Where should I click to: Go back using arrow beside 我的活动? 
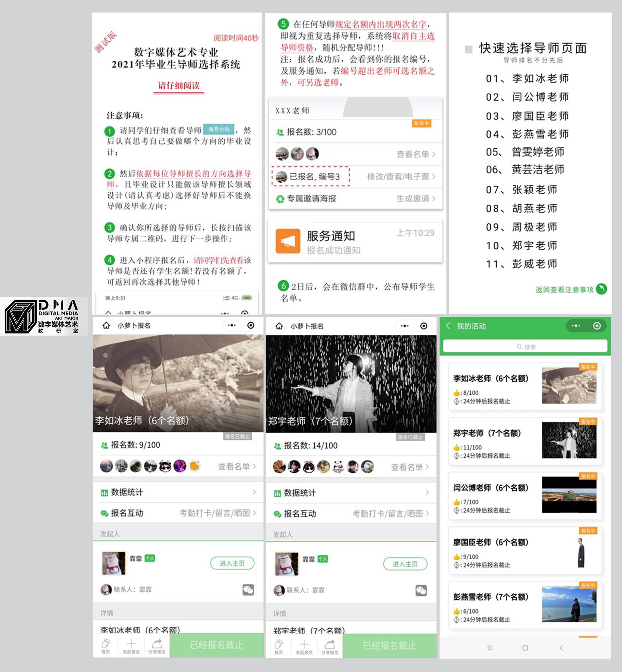(x=448, y=326)
